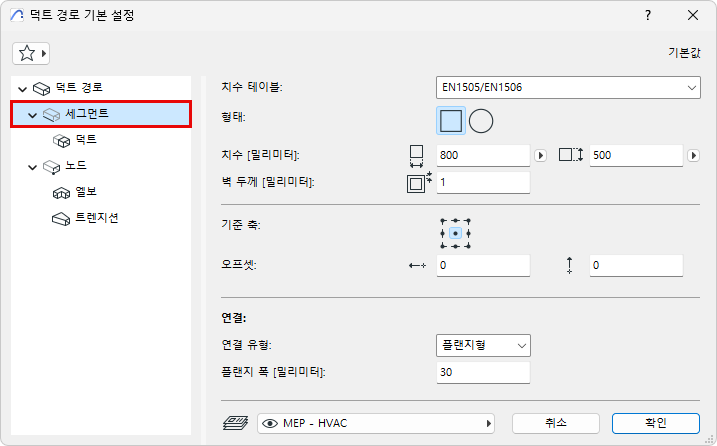This screenshot has width=717, height=446.
Task: Edit the width field showing 800
Action: [483, 156]
